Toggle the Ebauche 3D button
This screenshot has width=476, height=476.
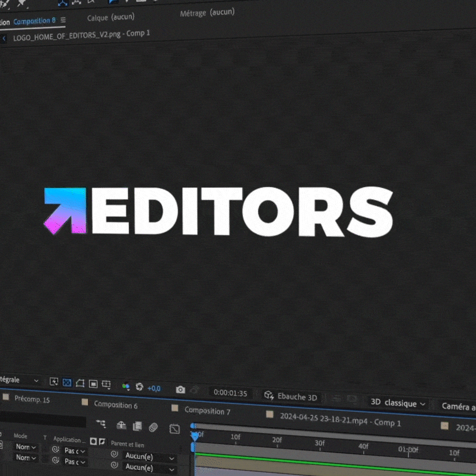tap(291, 396)
